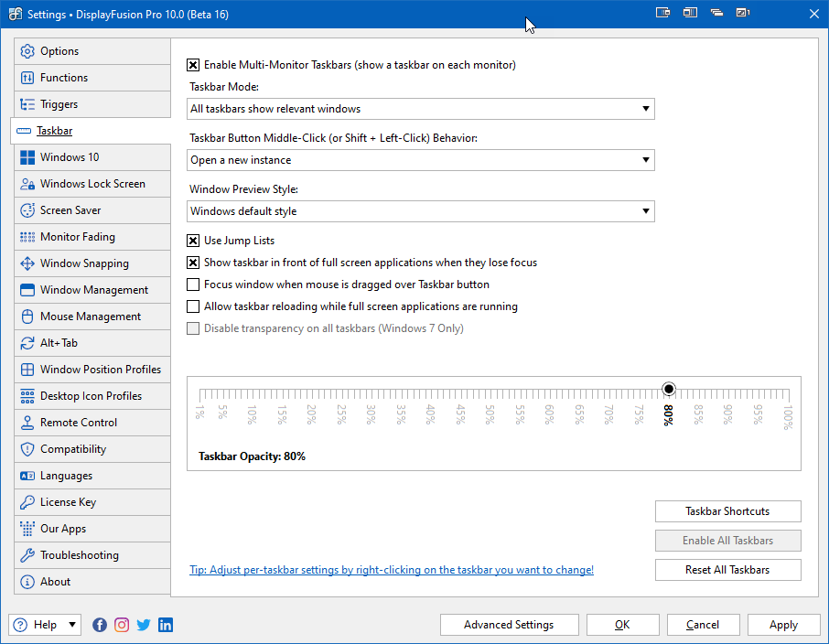829x644 pixels.
Task: Select the License Key icon
Action: [x=27, y=502]
